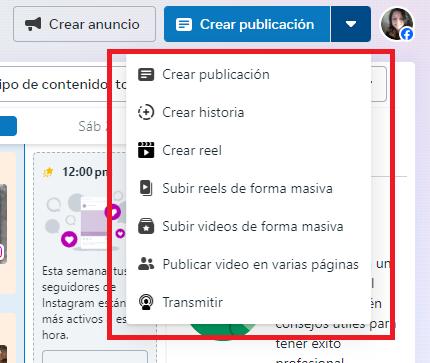
Task: Select Subir reels de forma masiva
Action: pyautogui.click(x=248, y=188)
